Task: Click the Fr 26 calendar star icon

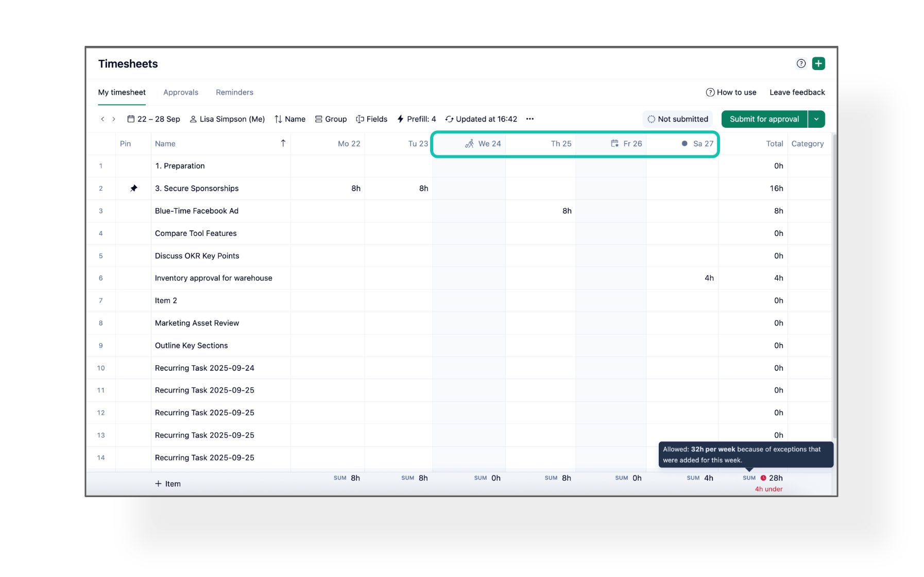Action: pyautogui.click(x=614, y=143)
